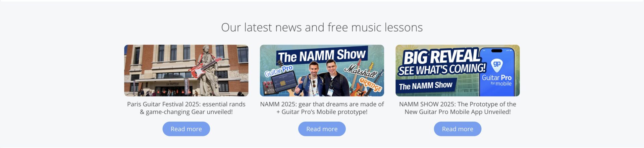This screenshot has width=644, height=148.
Task: Open Read more for Paris Guitar Festival
Action: click(x=186, y=129)
